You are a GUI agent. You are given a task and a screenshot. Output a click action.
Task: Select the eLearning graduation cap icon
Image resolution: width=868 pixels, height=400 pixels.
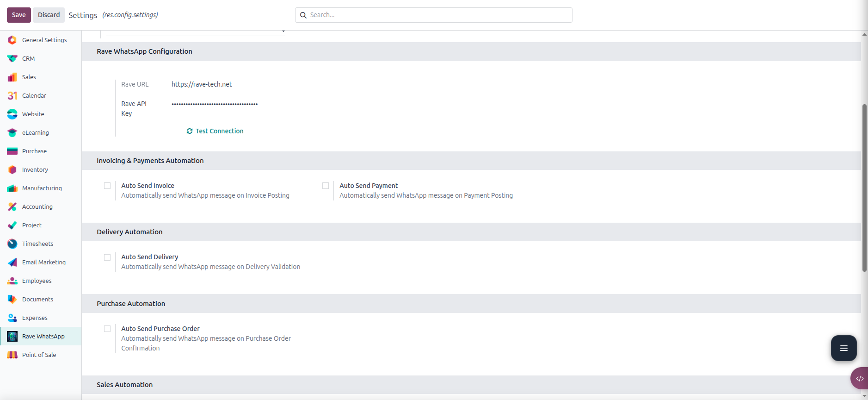tap(12, 132)
